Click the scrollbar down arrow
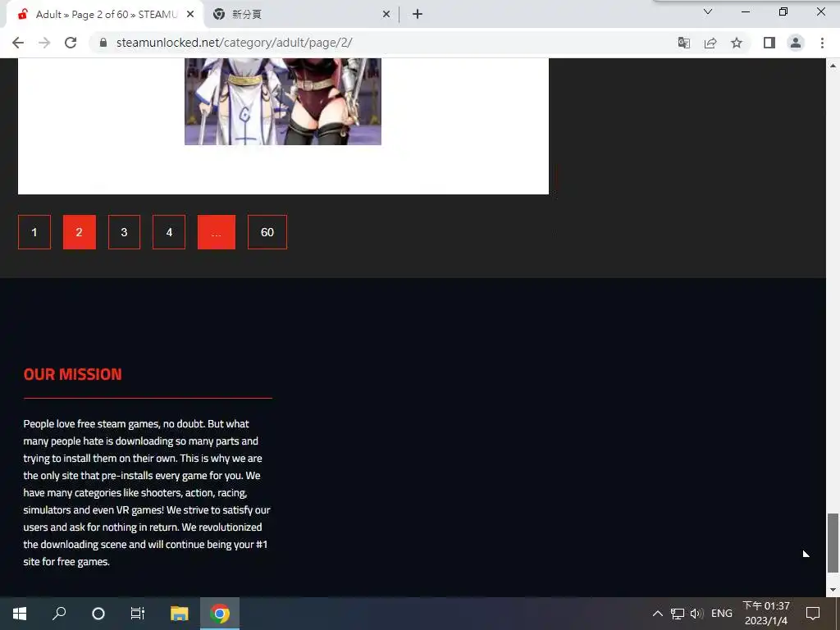Image resolution: width=840 pixels, height=630 pixels. (x=833, y=590)
